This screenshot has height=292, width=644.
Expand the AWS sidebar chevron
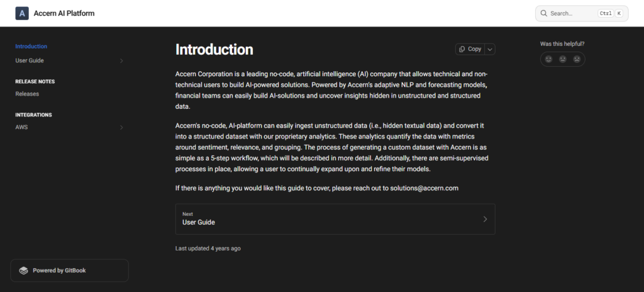[121, 128]
